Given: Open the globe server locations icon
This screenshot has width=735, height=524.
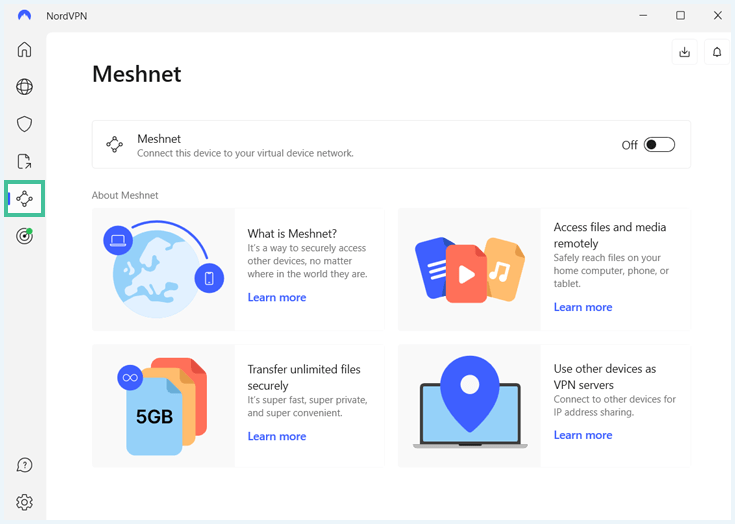Looking at the screenshot, I should pos(24,87).
